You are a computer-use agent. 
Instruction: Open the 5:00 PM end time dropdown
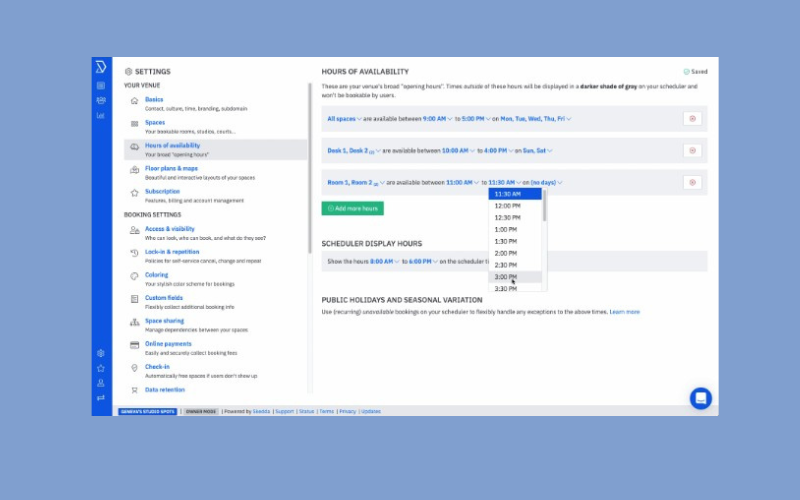coord(476,119)
